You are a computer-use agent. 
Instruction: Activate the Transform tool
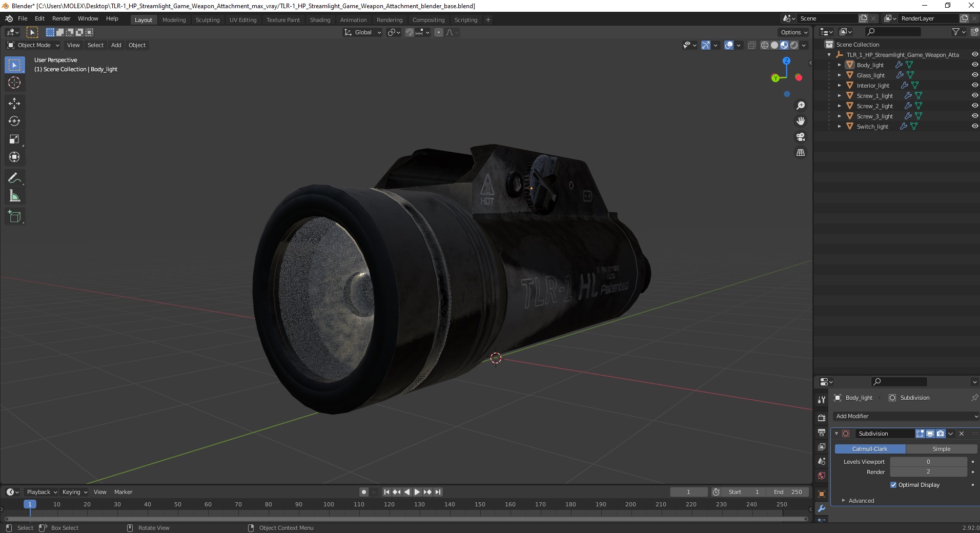click(14, 157)
